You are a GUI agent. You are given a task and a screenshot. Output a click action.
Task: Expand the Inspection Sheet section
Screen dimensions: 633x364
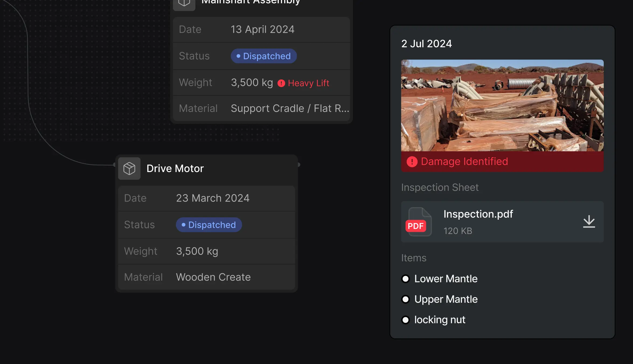pos(440,187)
